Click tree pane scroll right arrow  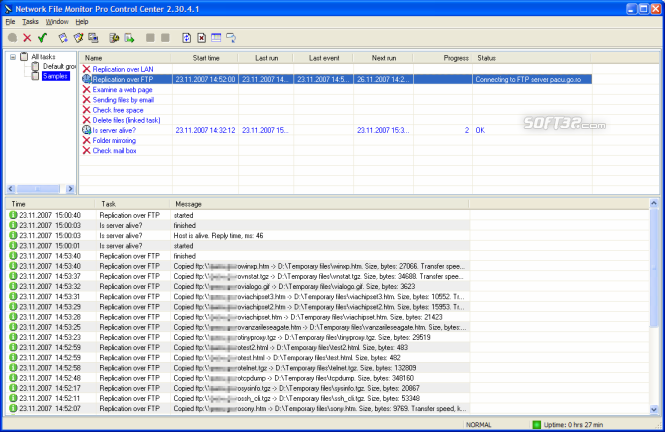(70, 189)
